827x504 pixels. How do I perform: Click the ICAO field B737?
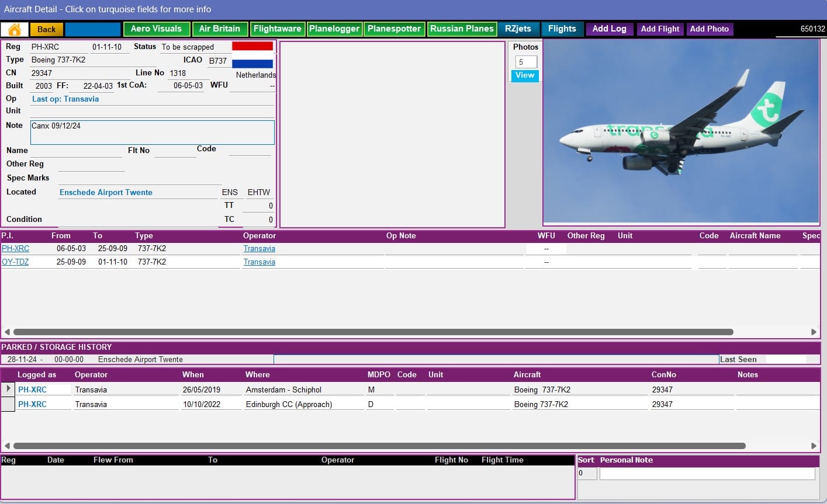[219, 60]
